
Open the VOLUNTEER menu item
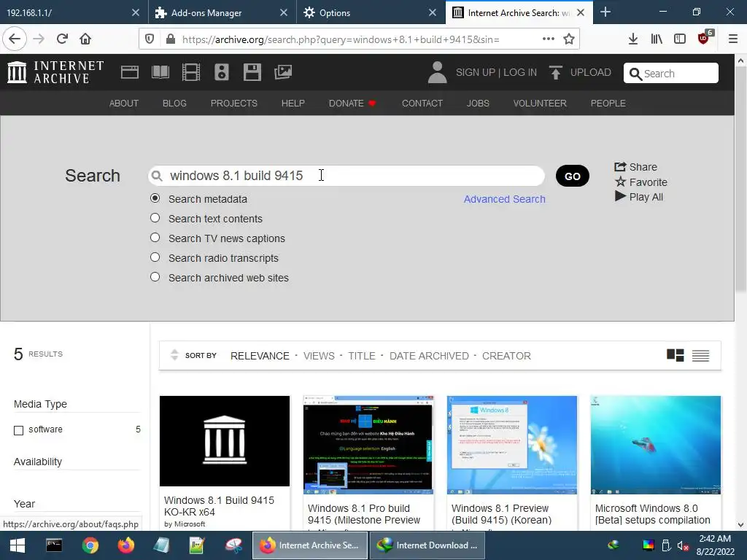(x=540, y=104)
